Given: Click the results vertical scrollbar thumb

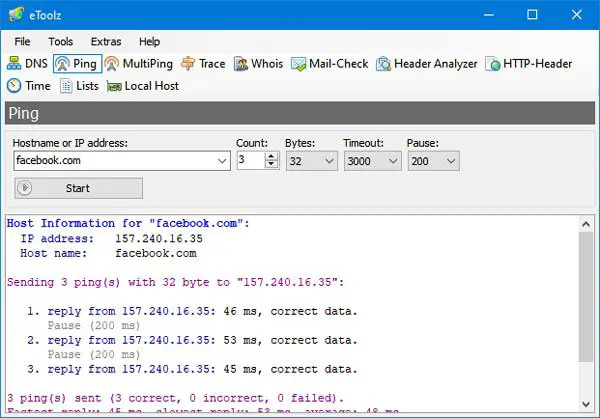Looking at the screenshot, I should click(x=586, y=297).
